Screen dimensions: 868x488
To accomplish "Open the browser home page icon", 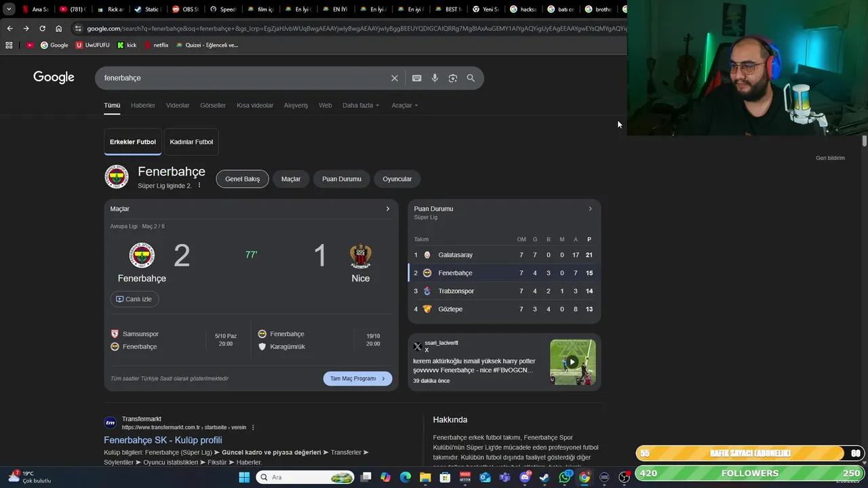I will tap(59, 28).
